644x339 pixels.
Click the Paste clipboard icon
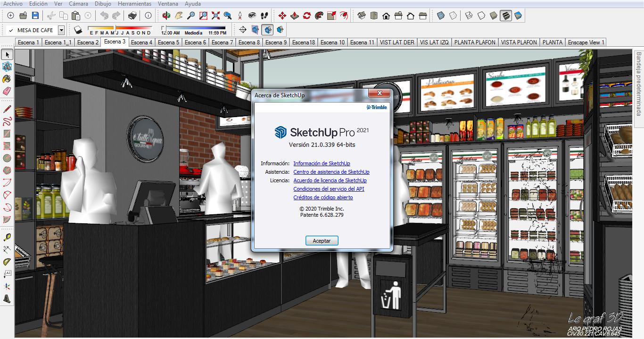tap(75, 16)
